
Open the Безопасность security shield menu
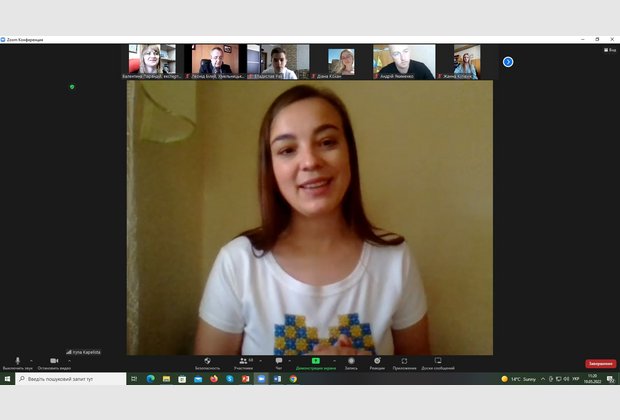207,363
